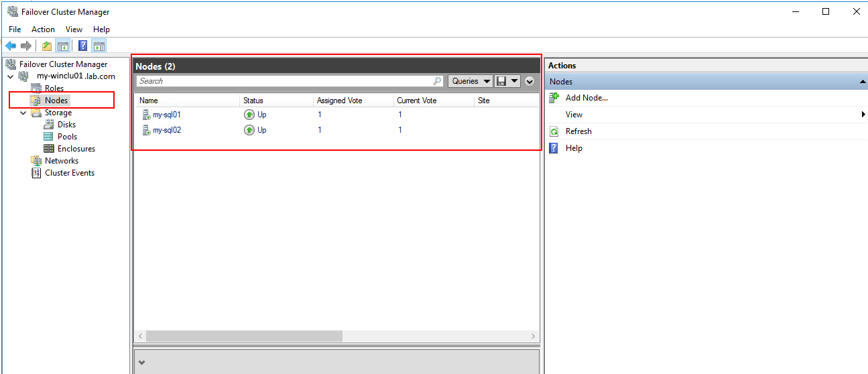Image resolution: width=868 pixels, height=374 pixels.
Task: Click the my-sql01 server icon
Action: 146,115
